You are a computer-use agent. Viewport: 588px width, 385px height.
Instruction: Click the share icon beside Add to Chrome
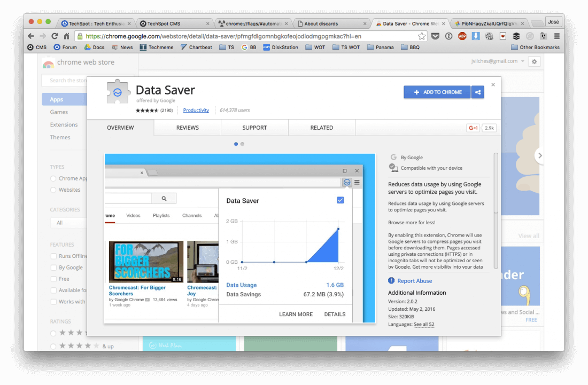(x=478, y=92)
